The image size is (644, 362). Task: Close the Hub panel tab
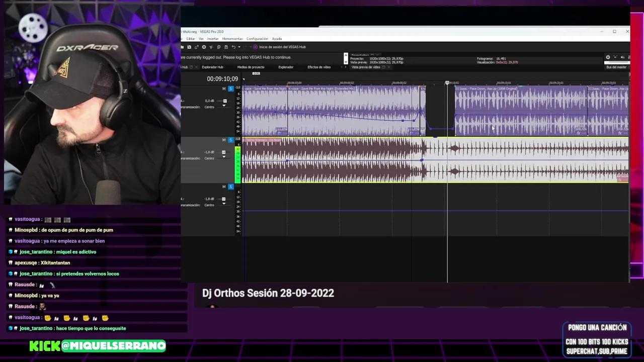(x=196, y=67)
